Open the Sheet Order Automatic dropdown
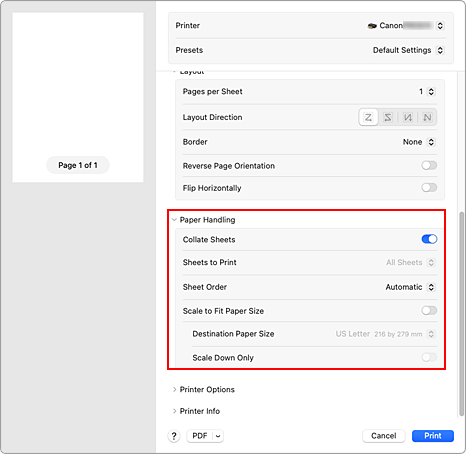Image resolution: width=466 pixels, height=454 pixels. point(410,287)
